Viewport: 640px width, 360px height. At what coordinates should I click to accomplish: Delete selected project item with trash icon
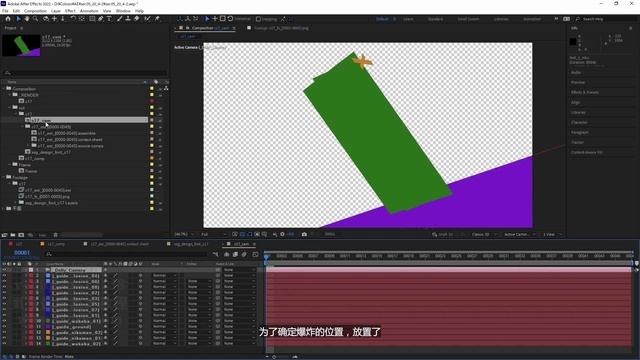point(56,235)
